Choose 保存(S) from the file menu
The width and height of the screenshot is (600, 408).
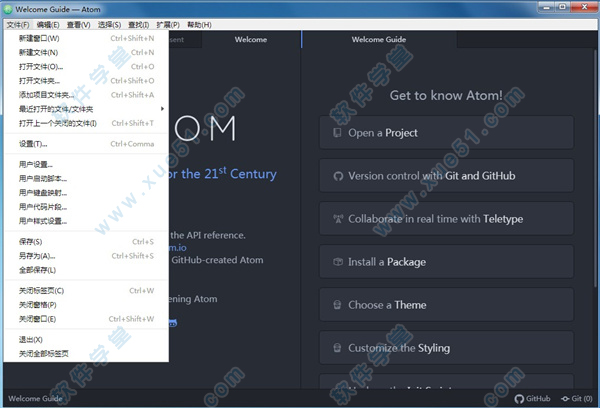point(86,242)
